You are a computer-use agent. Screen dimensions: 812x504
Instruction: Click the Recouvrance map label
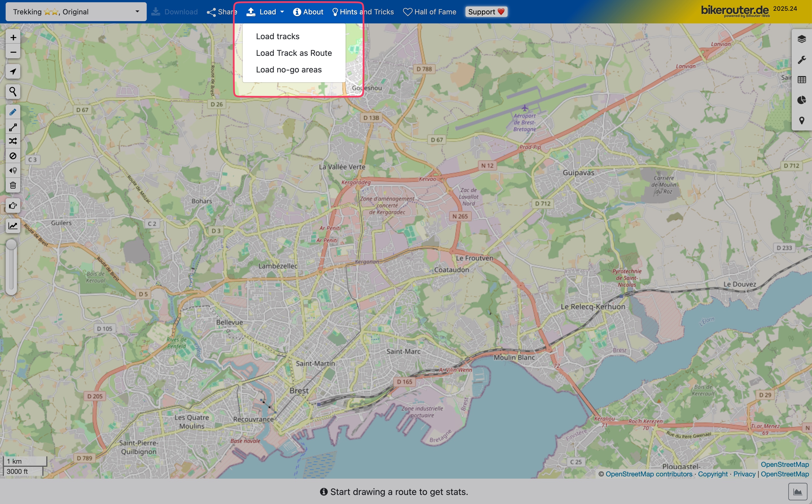click(x=253, y=419)
